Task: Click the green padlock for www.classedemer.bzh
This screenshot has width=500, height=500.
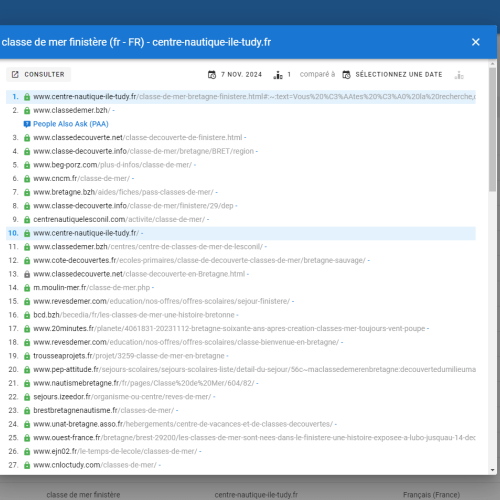Action: click(x=27, y=110)
